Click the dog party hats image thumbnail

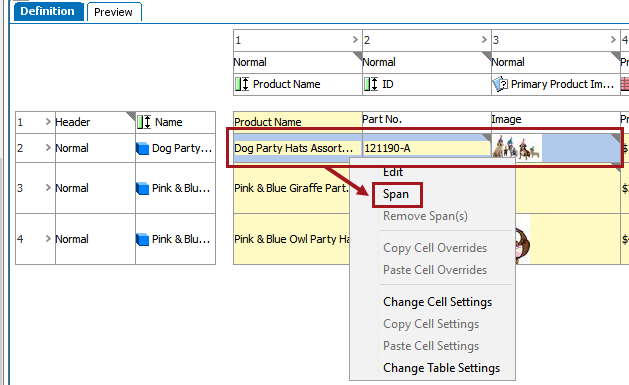516,148
